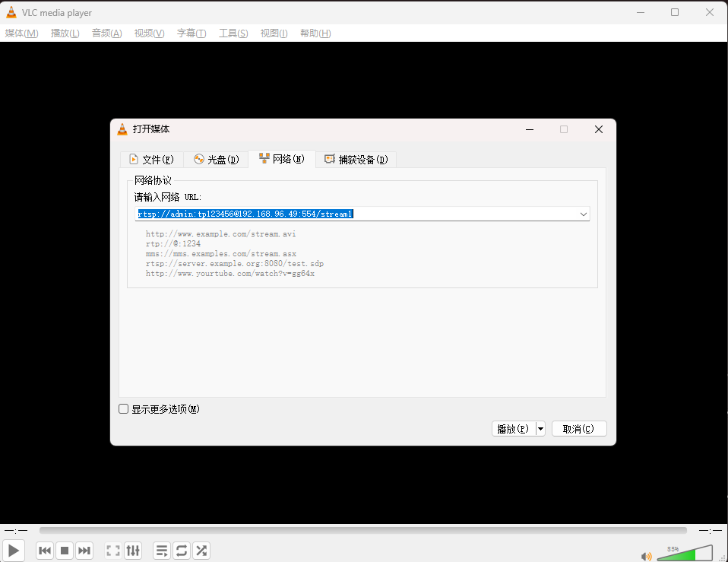This screenshot has width=728, height=562.
Task: Start playback with the main Play button
Action: [14, 551]
